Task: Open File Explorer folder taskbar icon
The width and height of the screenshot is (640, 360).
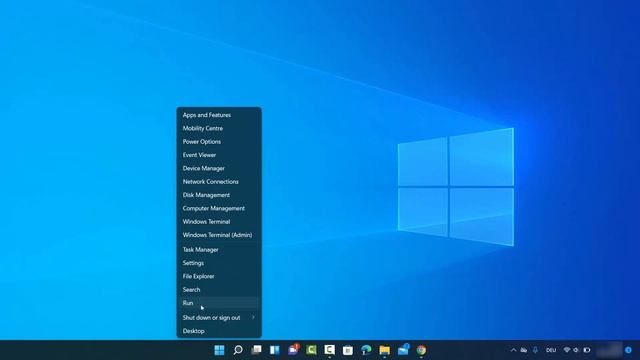Action: tap(384, 350)
